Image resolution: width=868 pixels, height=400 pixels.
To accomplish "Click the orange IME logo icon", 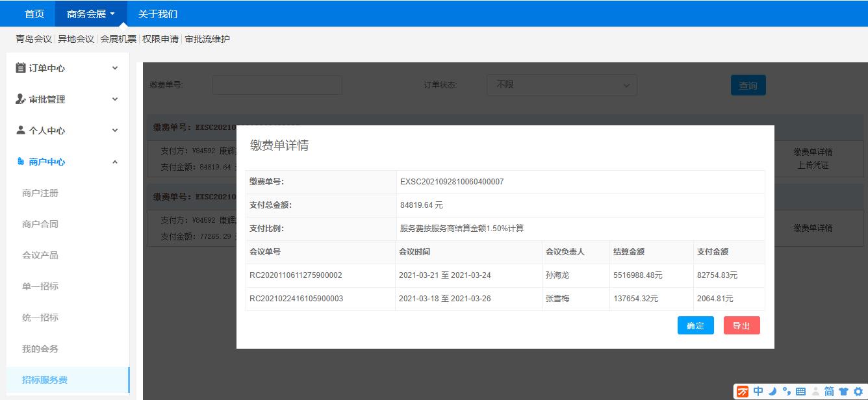I will [743, 392].
